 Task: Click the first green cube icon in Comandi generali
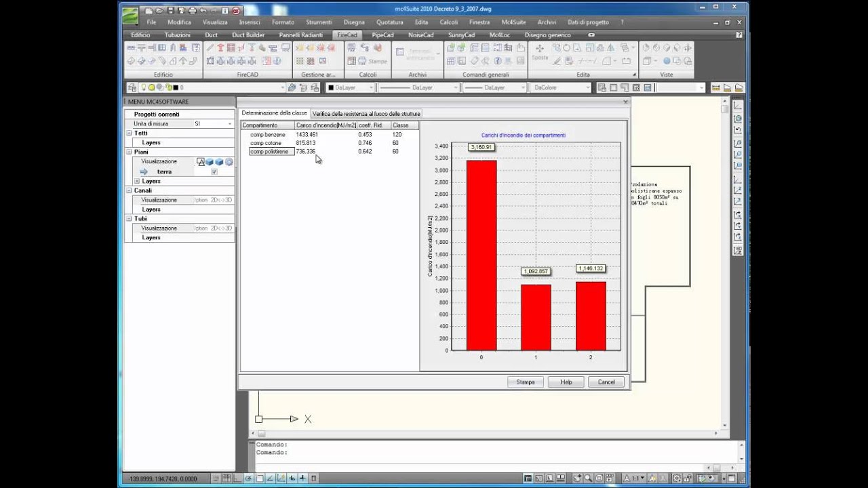(x=451, y=48)
